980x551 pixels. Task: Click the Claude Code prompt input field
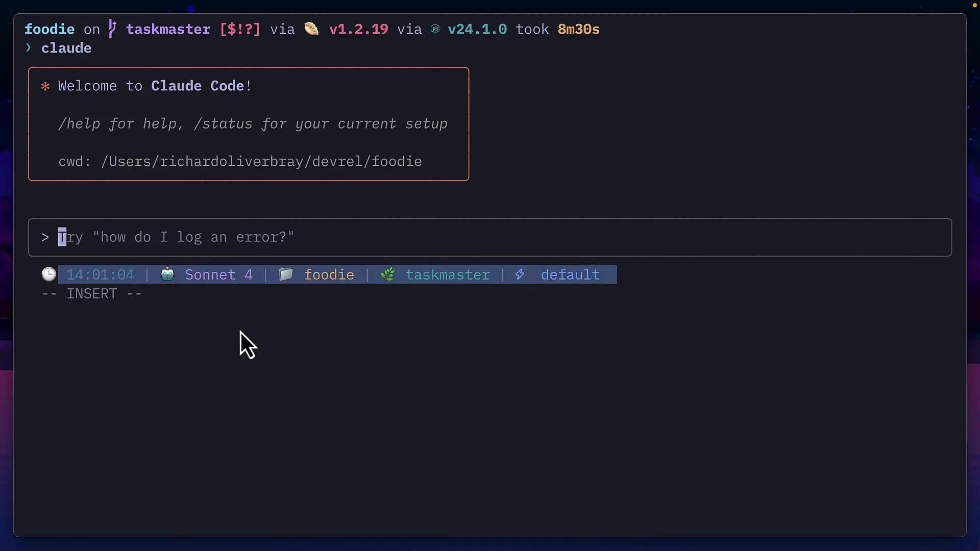coord(490,237)
